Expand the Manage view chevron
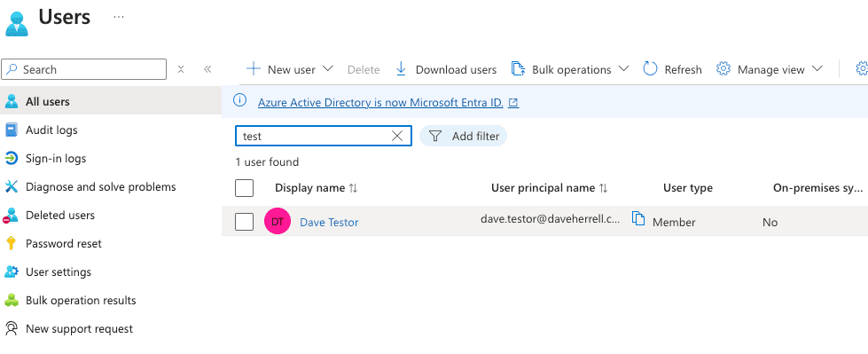868x354 pixels. pyautogui.click(x=817, y=68)
